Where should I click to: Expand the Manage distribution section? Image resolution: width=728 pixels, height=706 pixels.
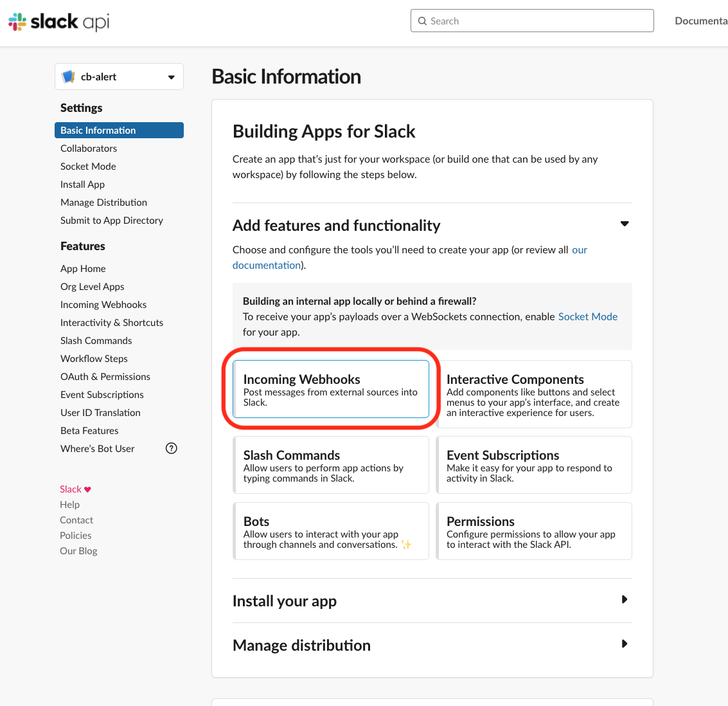coord(625,644)
